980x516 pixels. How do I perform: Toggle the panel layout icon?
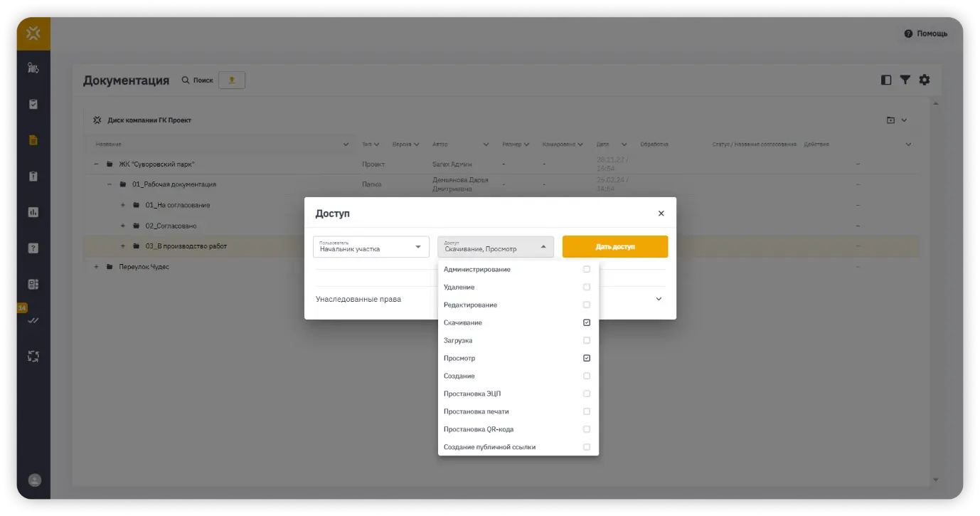coord(885,80)
